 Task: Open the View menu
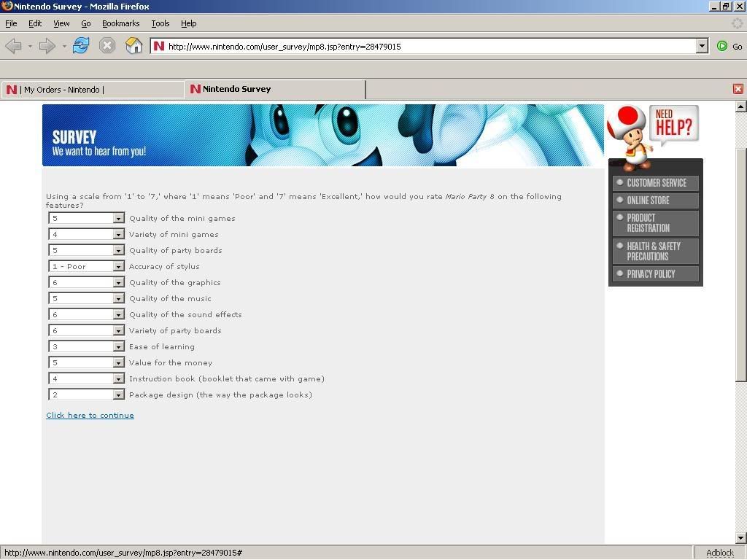61,23
